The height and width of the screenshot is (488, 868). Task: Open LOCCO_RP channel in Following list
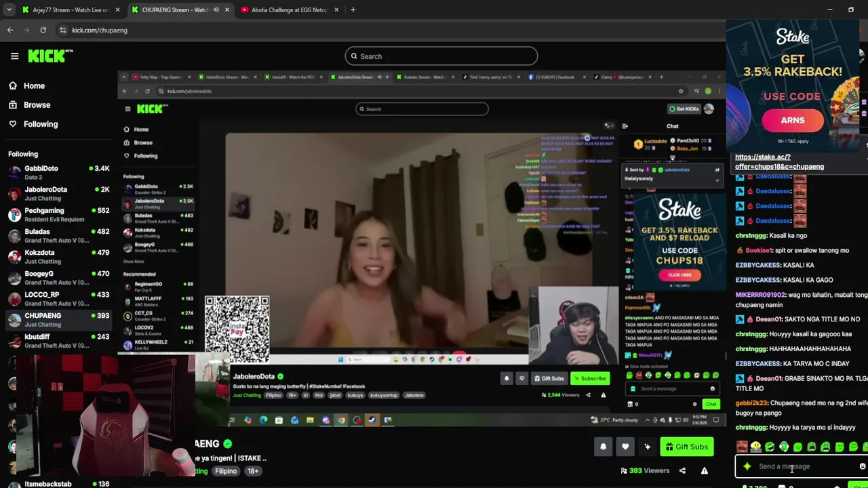click(58, 298)
